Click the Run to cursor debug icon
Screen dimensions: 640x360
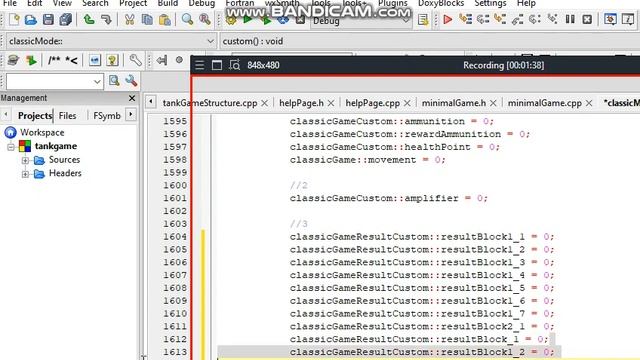(x=465, y=19)
